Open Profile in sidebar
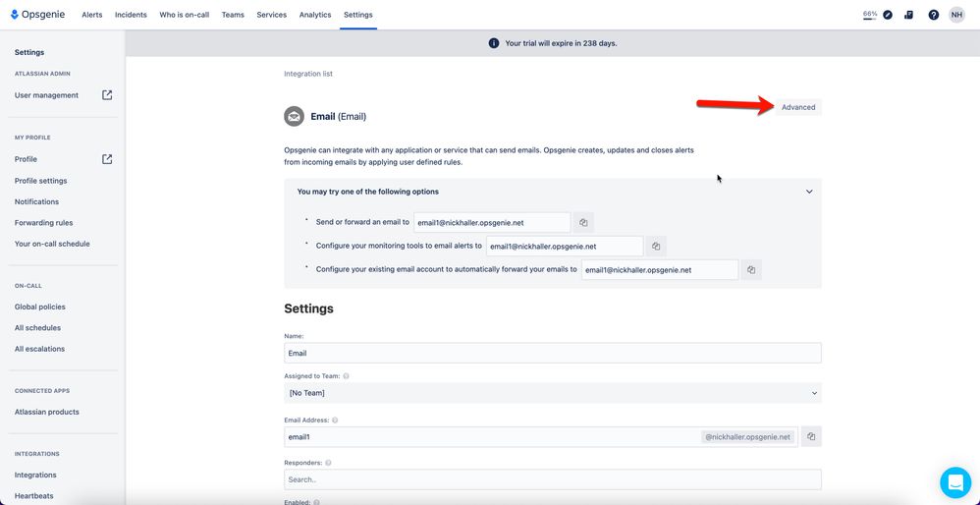980x505 pixels. pyautogui.click(x=26, y=159)
